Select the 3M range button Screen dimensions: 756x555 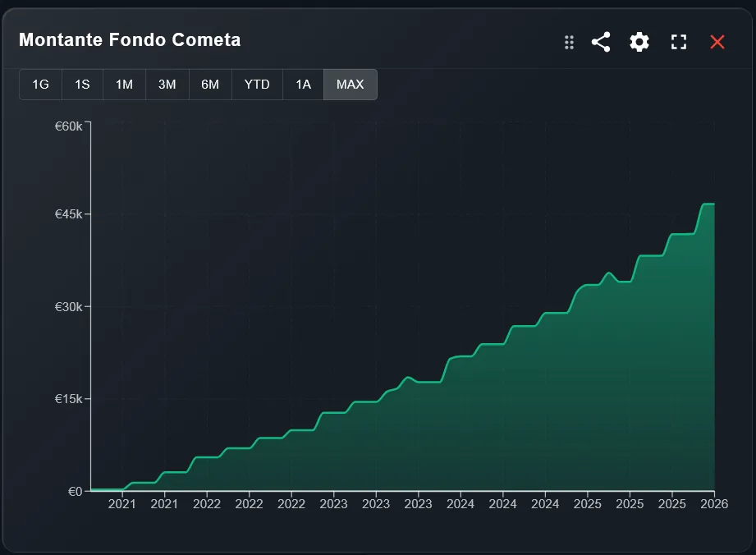[x=167, y=84]
